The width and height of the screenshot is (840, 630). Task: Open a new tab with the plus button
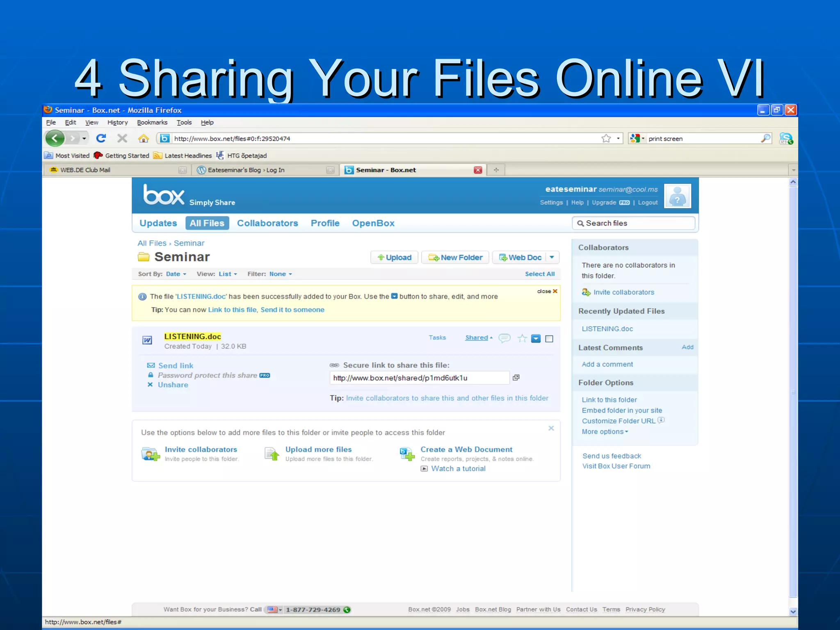[496, 170]
